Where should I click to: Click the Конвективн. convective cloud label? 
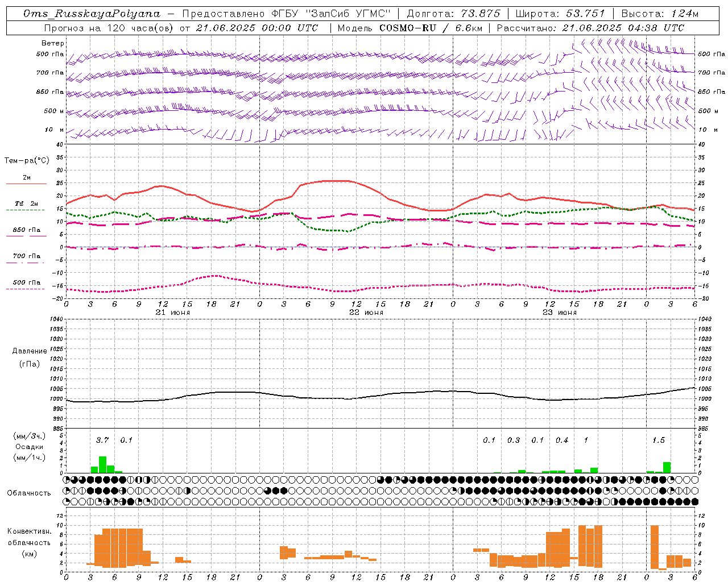tap(29, 531)
